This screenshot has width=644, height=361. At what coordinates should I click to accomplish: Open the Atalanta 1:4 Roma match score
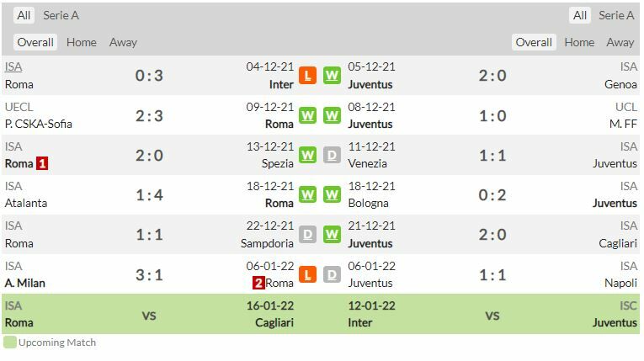149,195
